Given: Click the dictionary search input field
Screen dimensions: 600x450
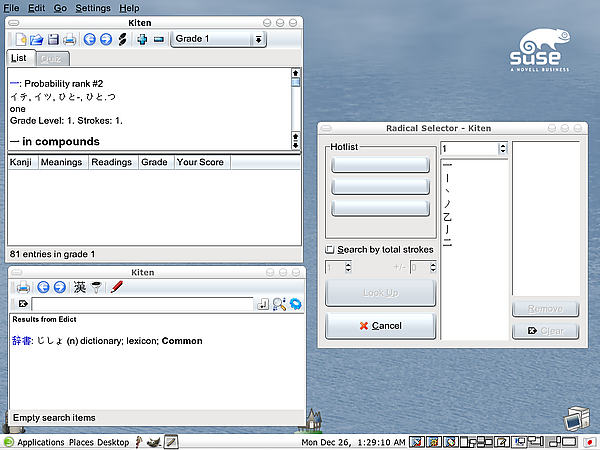Looking at the screenshot, I should [x=142, y=304].
